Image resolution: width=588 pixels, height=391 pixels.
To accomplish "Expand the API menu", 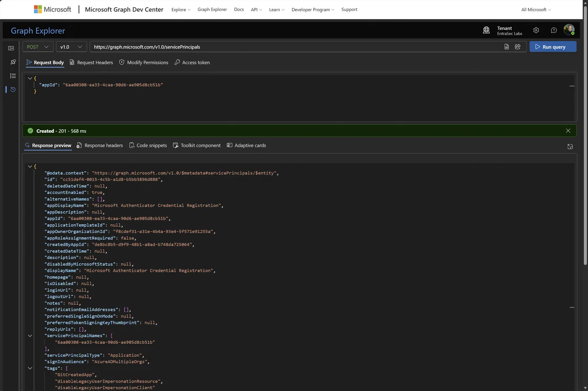I will 257,10.
